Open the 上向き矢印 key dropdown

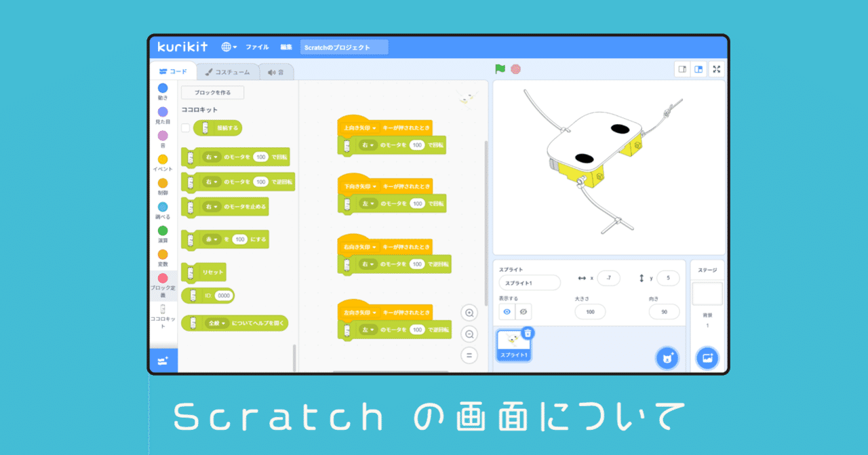[x=360, y=126]
